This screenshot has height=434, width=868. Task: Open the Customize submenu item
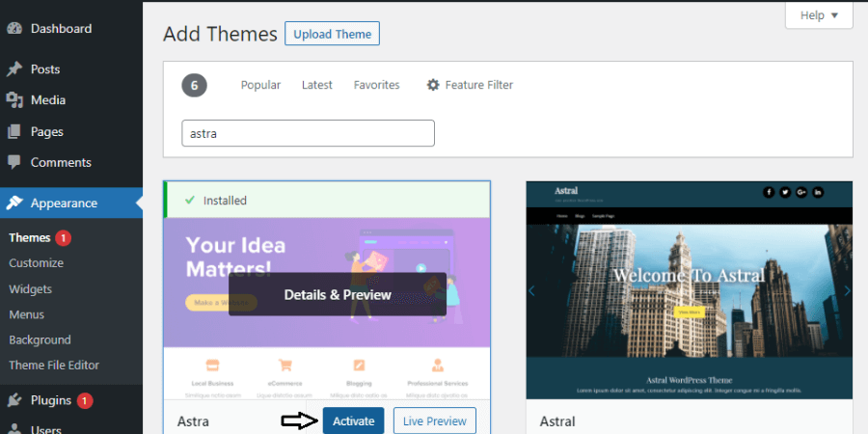(x=36, y=263)
